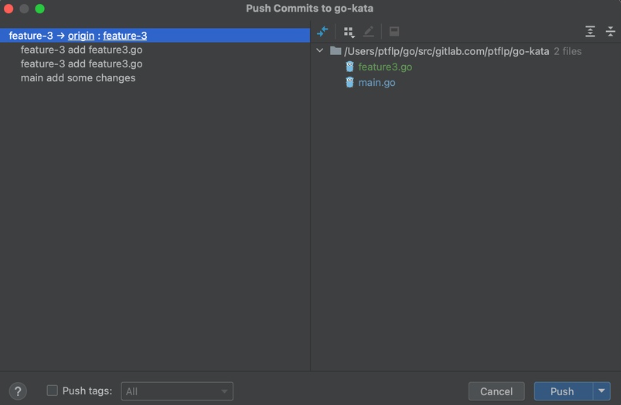Open the Push tags All dropdown
621x405 pixels.
click(x=177, y=391)
